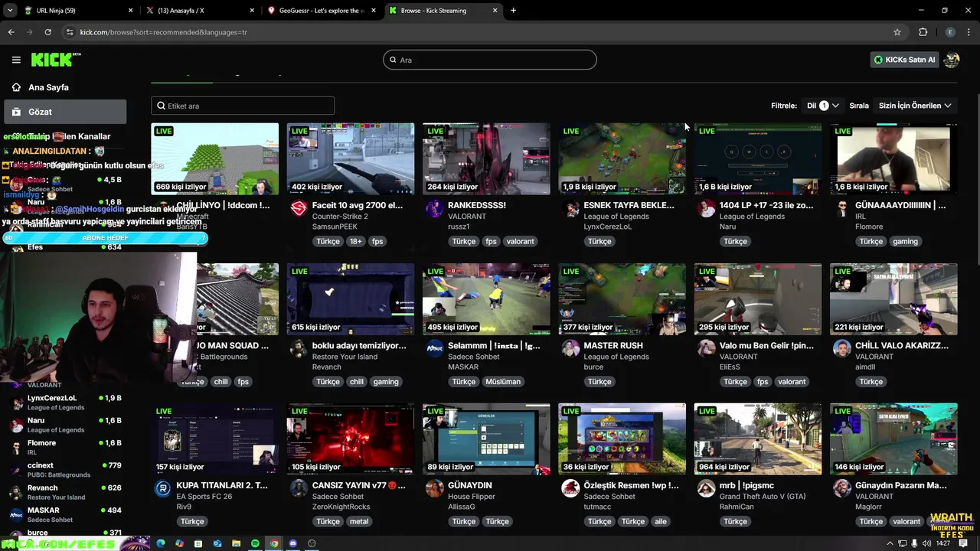Open a new browser tab

[513, 11]
